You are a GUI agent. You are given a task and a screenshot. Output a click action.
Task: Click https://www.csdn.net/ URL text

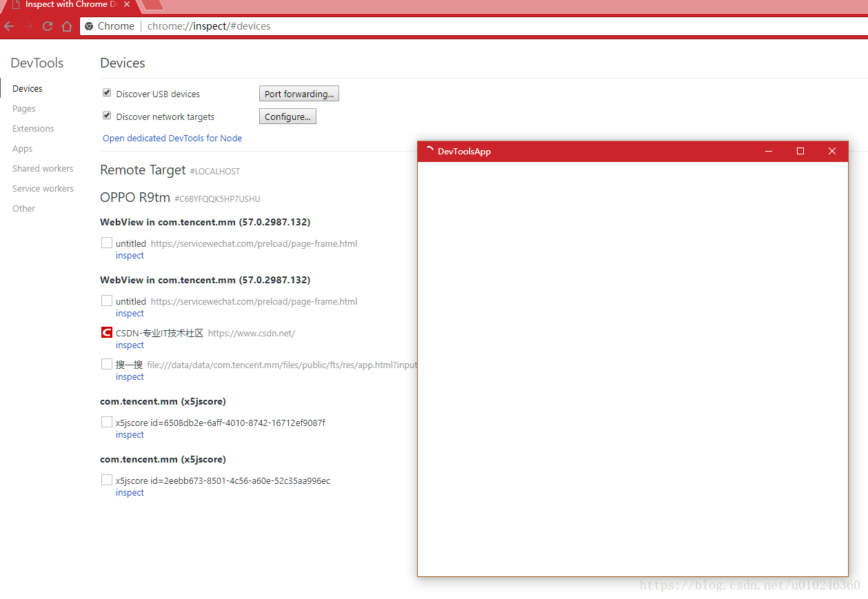pos(252,334)
